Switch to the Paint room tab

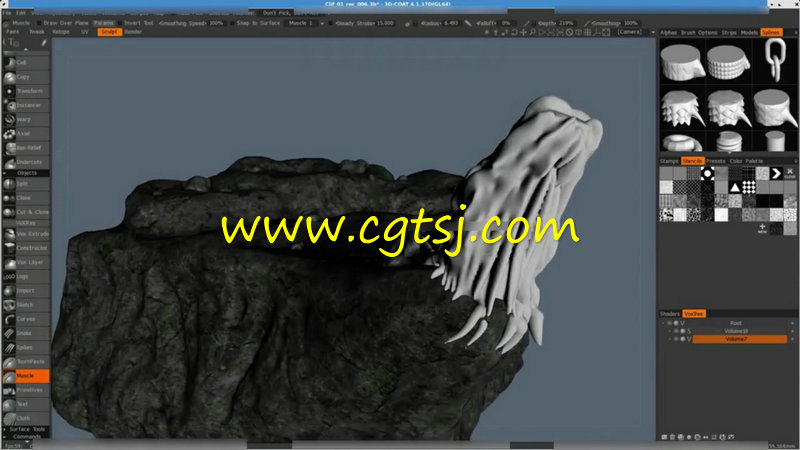[x=13, y=32]
